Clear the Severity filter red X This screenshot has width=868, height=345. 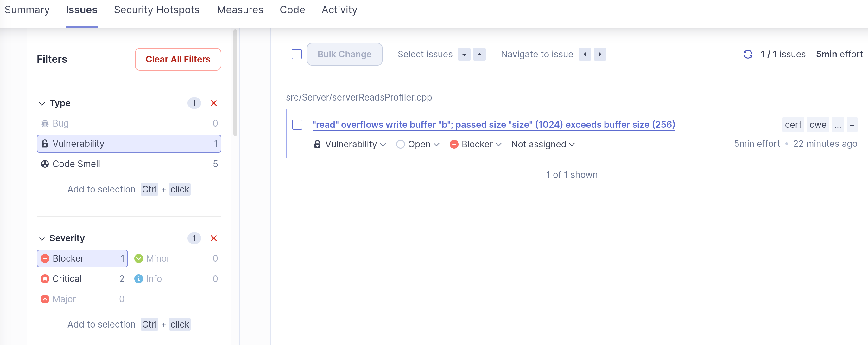[213, 238]
